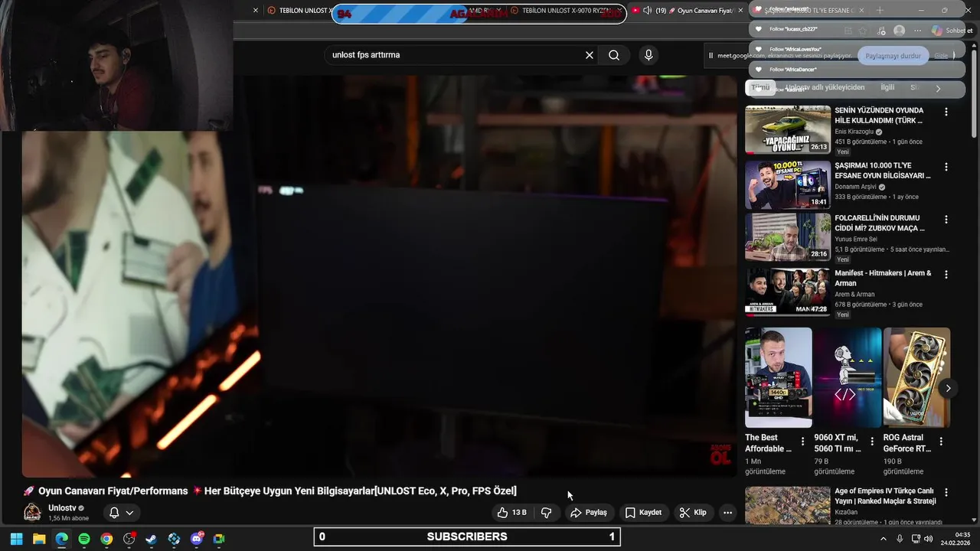
Task: Open the Sohbet et Copilot button
Action: click(x=952, y=31)
